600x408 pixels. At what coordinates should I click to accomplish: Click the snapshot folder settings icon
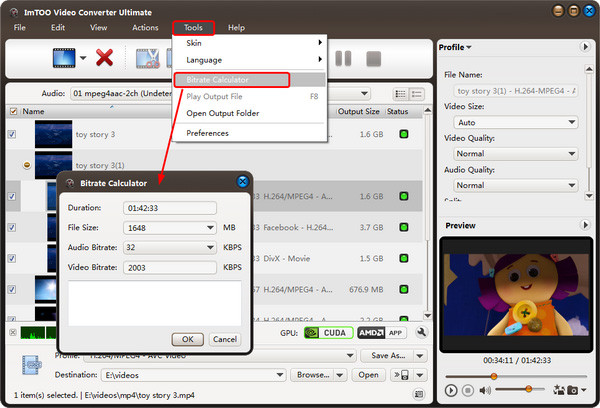point(559,390)
